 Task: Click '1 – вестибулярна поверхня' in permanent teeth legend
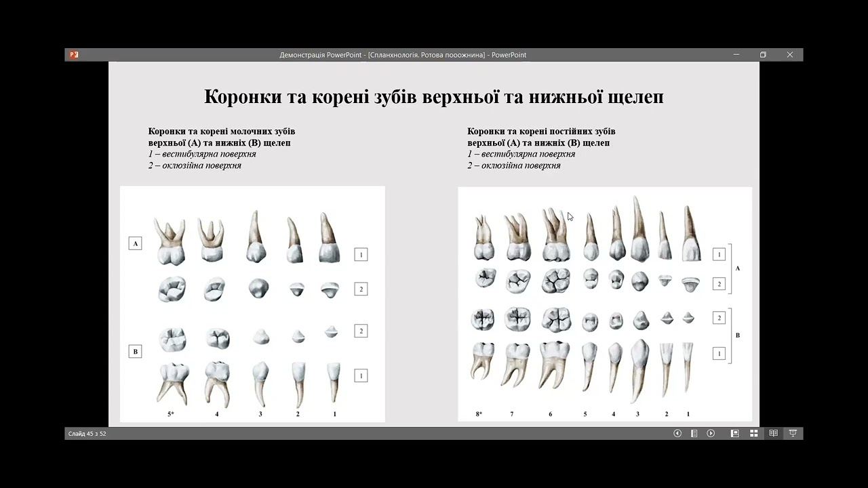(x=521, y=154)
